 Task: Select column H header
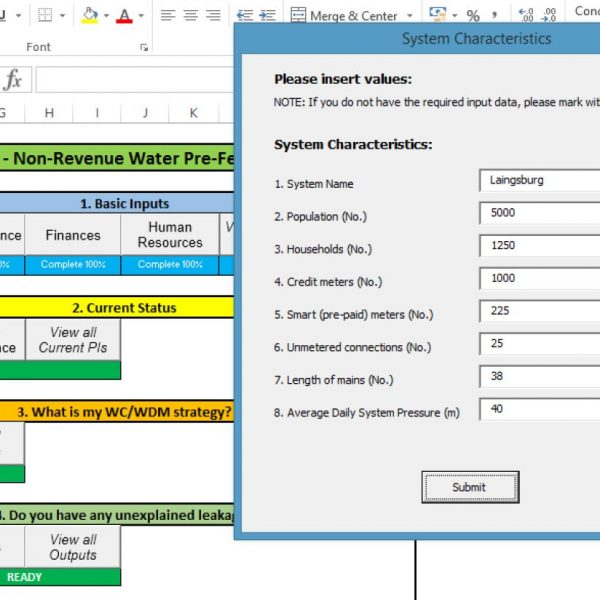tap(49, 113)
